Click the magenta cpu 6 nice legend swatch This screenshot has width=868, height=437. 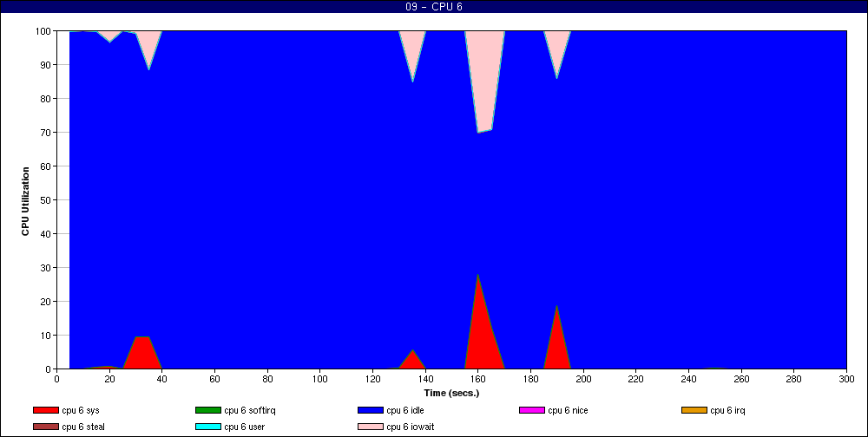pos(532,410)
